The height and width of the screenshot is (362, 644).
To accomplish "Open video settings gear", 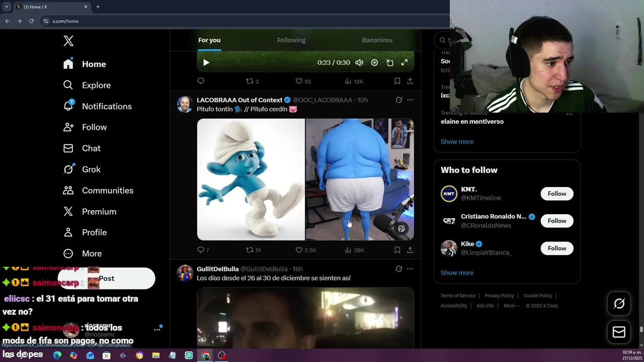I will [374, 63].
